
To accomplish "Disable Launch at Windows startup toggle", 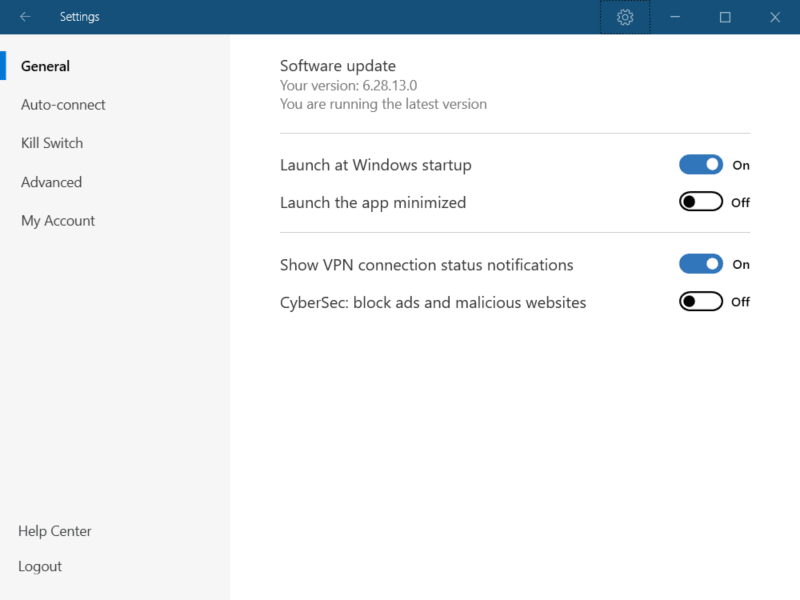I will pos(701,165).
